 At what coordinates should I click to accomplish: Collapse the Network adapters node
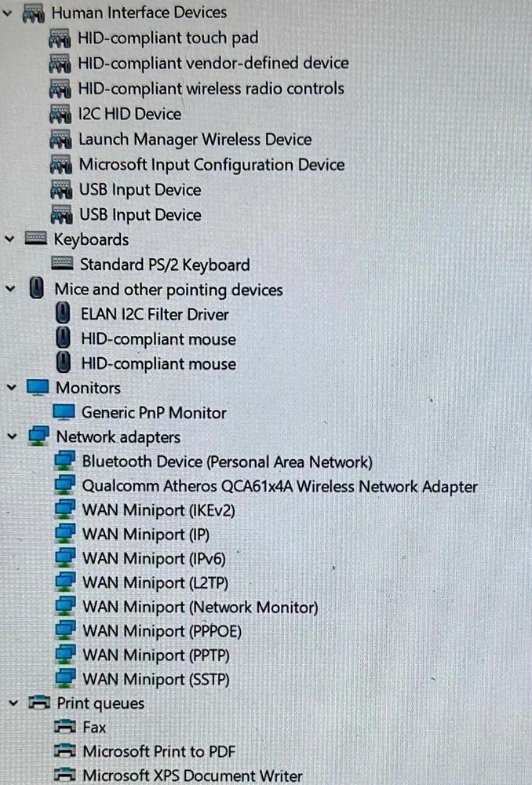coord(13,436)
